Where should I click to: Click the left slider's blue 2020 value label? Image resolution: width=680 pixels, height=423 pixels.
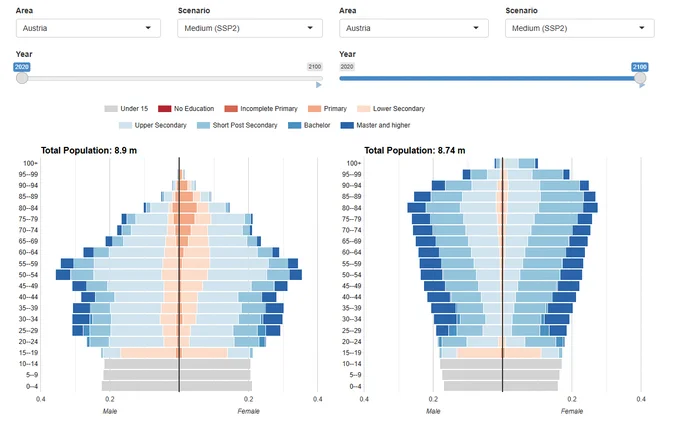(22, 67)
